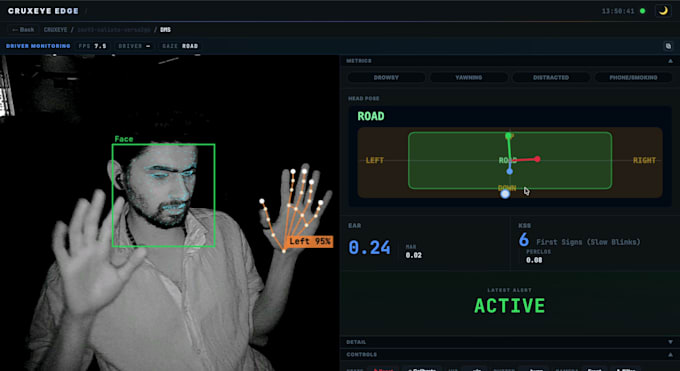Select the PHONE/SMOKING indicator pill
This screenshot has height=371, width=680.
633,77
